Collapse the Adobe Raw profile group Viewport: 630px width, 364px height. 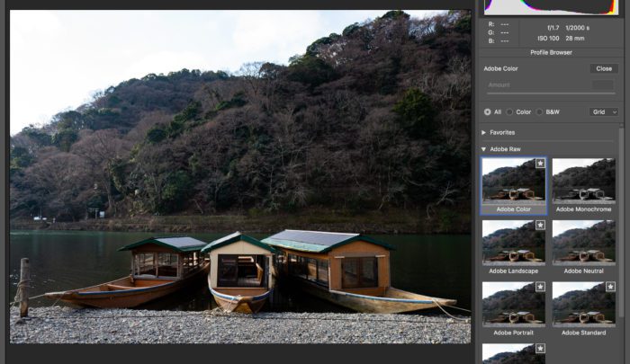484,149
